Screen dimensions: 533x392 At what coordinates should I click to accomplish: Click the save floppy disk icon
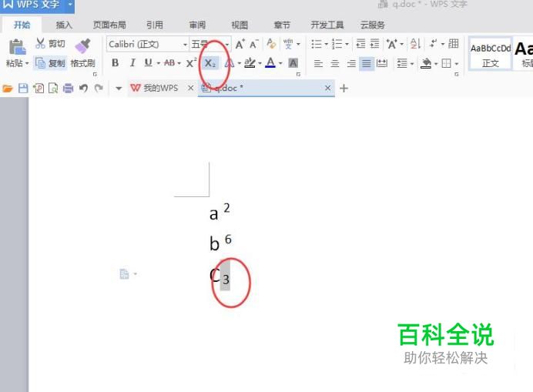coord(23,89)
